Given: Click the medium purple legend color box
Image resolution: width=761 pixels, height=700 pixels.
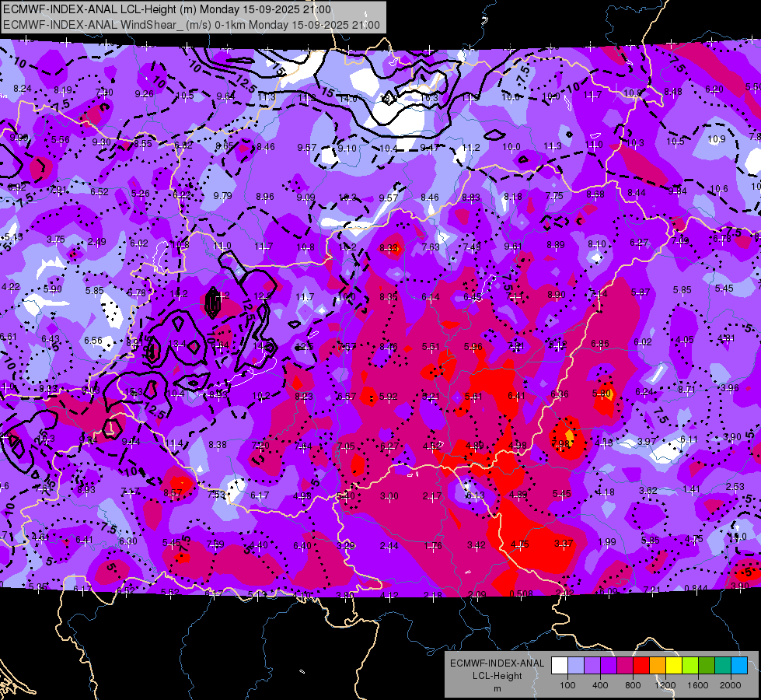Looking at the screenshot, I should [x=592, y=666].
